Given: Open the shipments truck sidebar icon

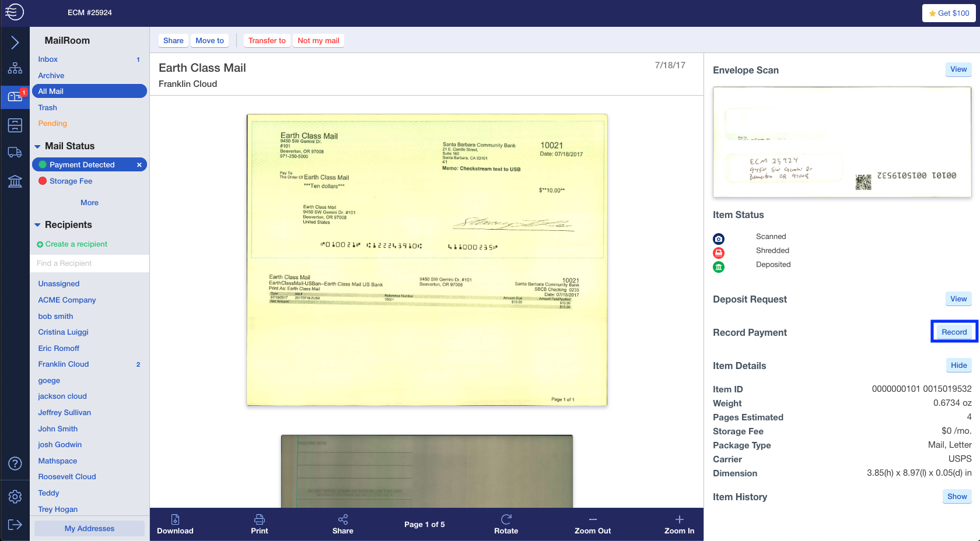Looking at the screenshot, I should click(x=15, y=153).
